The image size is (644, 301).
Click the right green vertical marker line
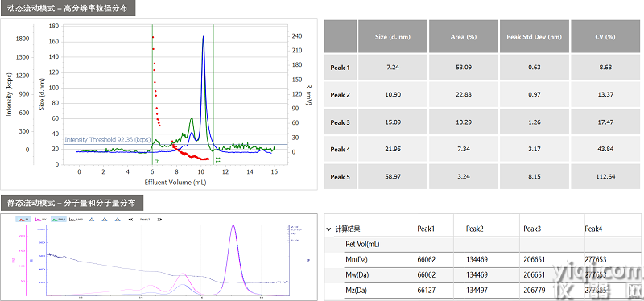[x=213, y=94]
